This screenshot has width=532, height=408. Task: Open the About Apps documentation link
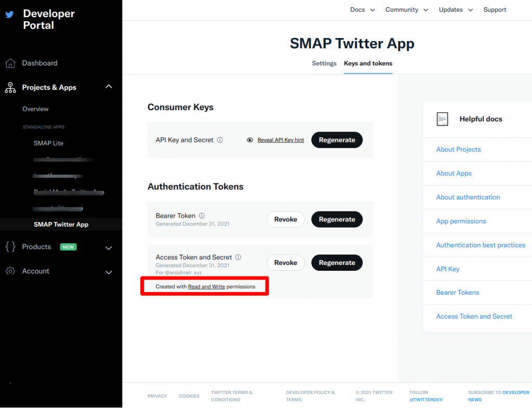pos(454,173)
